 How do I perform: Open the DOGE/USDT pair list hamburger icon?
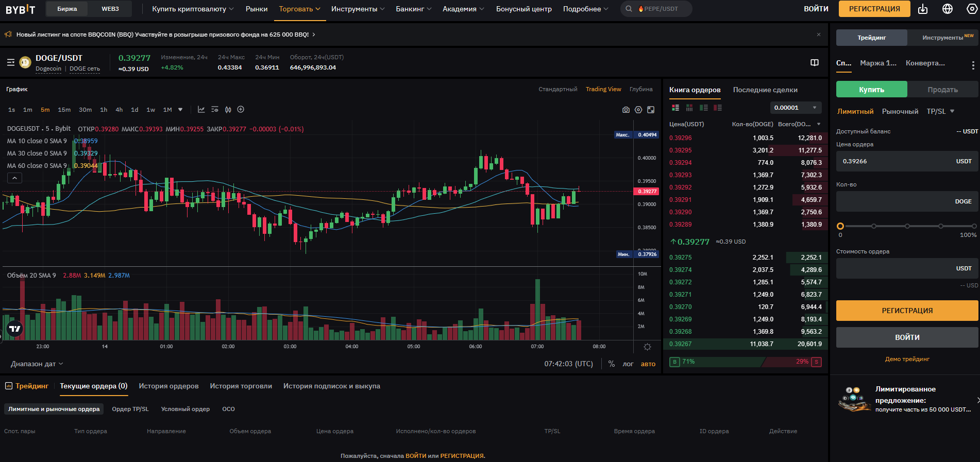click(10, 62)
